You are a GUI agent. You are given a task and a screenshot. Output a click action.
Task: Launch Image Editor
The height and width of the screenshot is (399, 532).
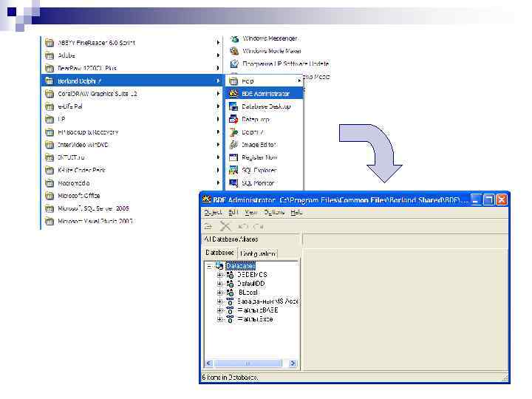pos(265,145)
